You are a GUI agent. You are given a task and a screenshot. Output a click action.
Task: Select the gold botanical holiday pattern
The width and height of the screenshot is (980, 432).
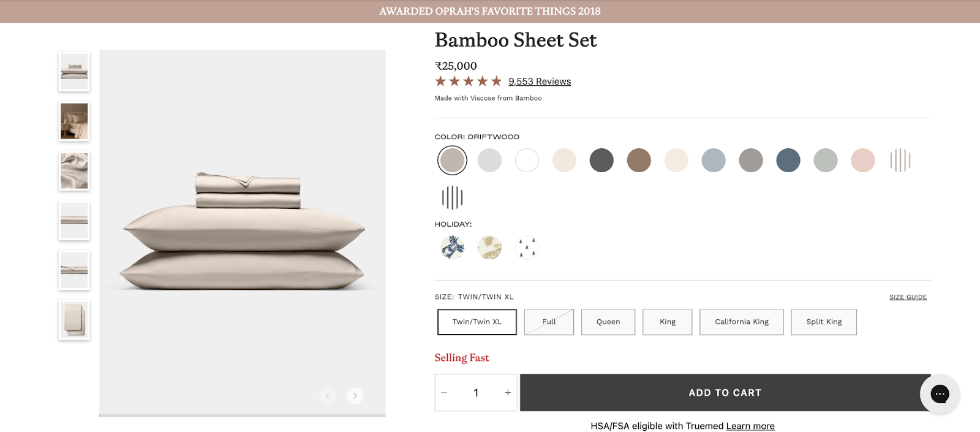pos(489,247)
